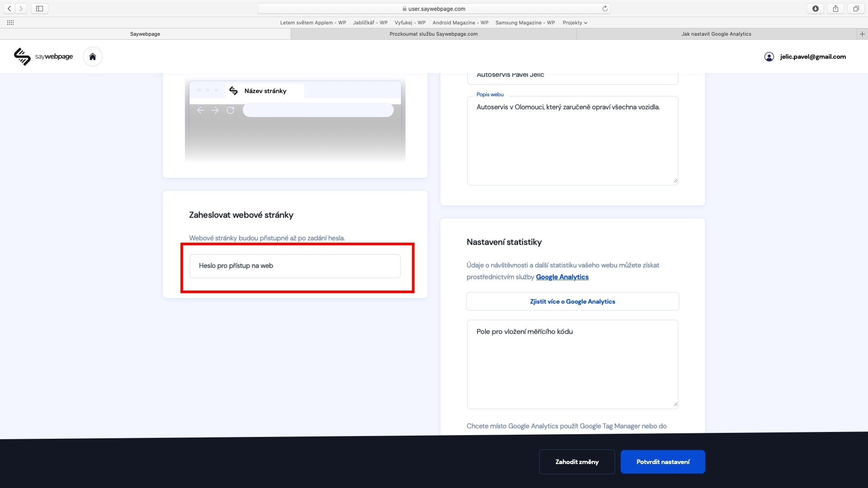Click Zjistit více o Google Analytics
This screenshot has height=488, width=868.
coord(572,301)
